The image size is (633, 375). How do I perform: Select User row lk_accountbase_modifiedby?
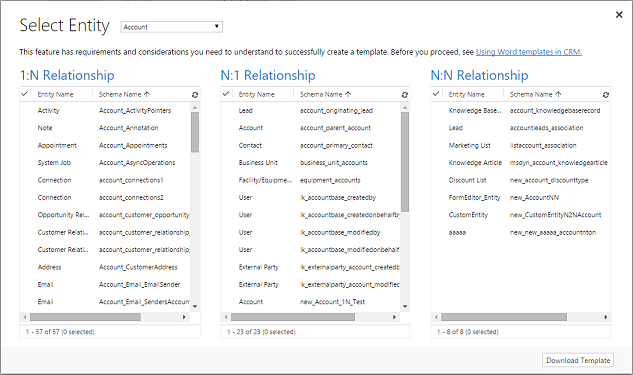pyautogui.click(x=311, y=233)
